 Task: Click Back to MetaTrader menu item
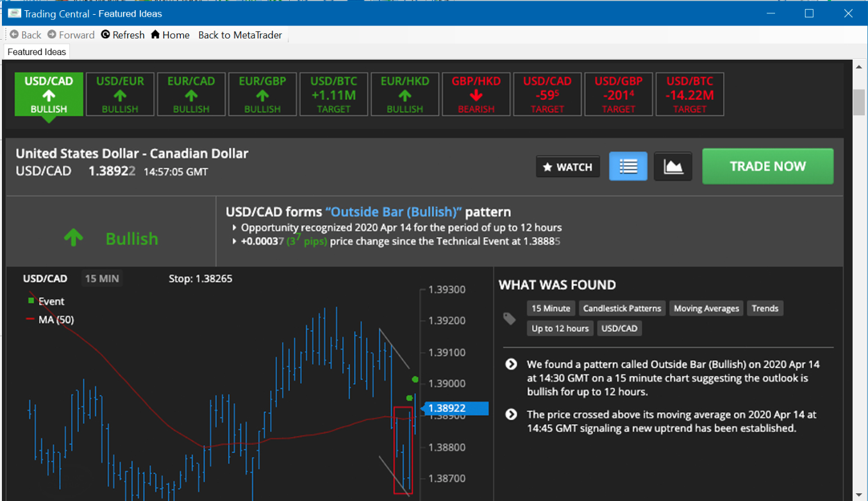coord(240,35)
